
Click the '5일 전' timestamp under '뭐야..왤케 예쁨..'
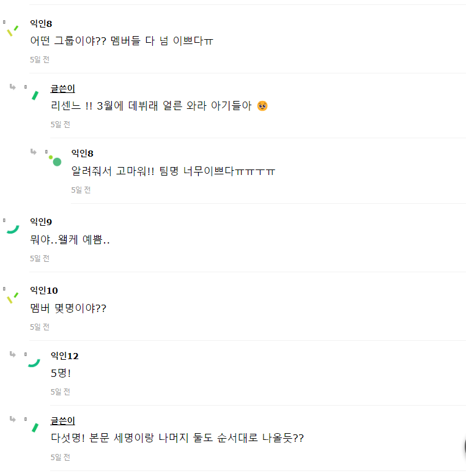(40, 258)
